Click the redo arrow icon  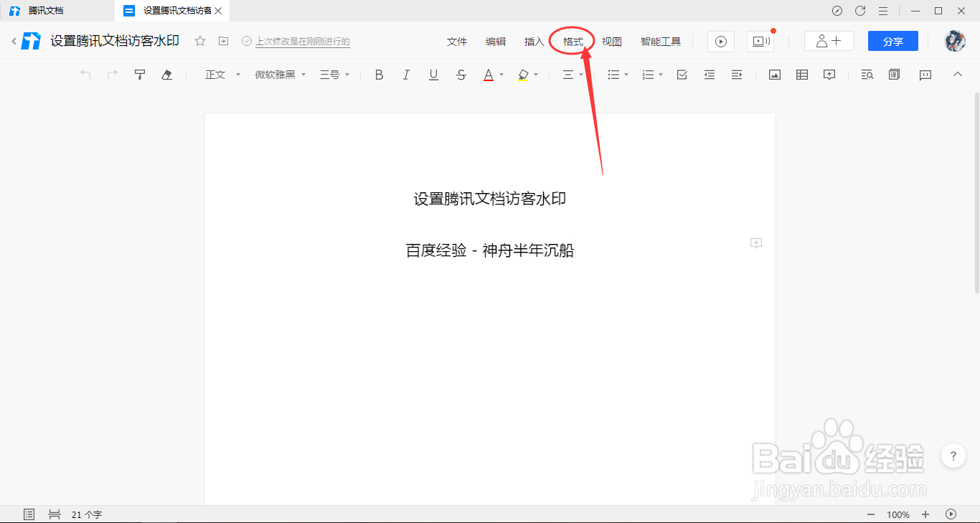[x=113, y=75]
